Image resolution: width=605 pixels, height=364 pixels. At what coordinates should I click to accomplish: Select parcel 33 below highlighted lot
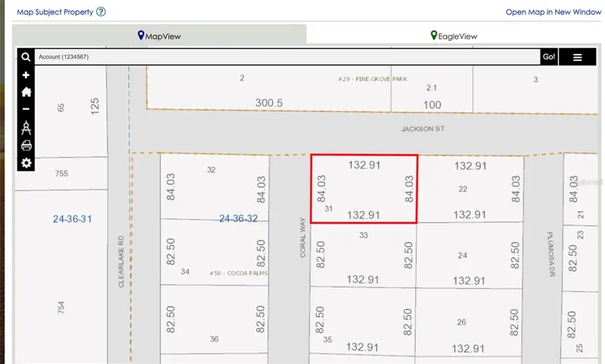click(x=363, y=255)
